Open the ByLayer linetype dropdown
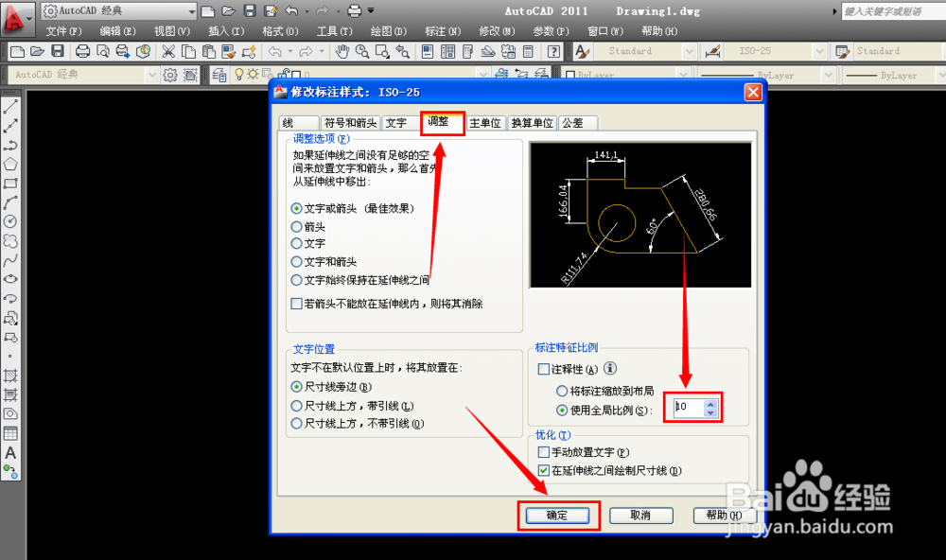This screenshot has width=946, height=560. 829,76
